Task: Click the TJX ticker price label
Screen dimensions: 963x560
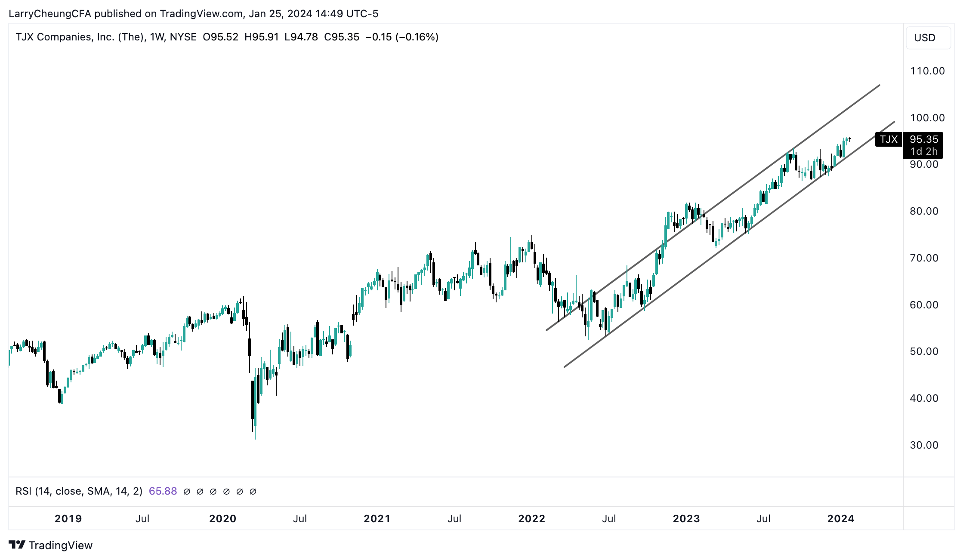Action: click(x=889, y=139)
